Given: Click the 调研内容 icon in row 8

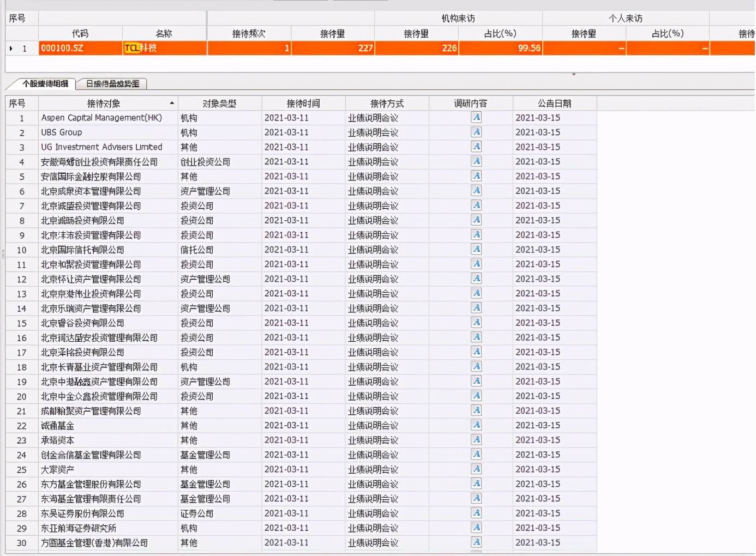Looking at the screenshot, I should [476, 220].
